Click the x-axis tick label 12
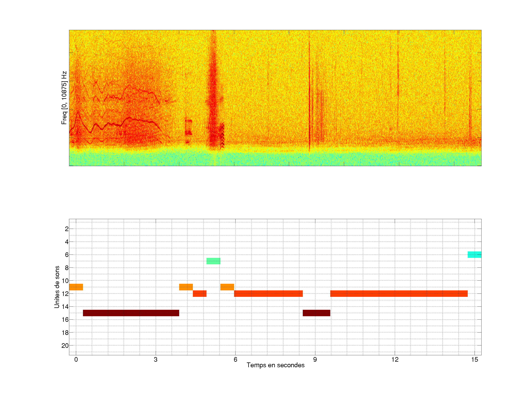 (x=395, y=359)
